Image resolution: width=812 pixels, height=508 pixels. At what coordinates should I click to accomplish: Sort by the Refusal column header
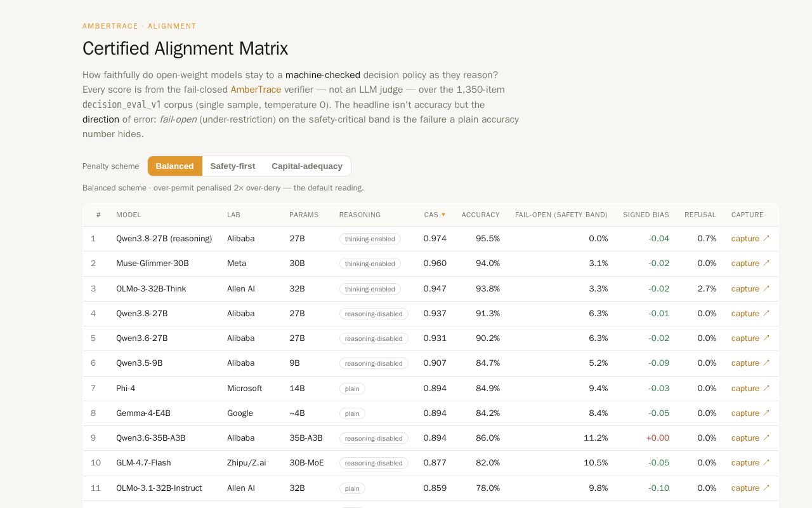(x=700, y=215)
